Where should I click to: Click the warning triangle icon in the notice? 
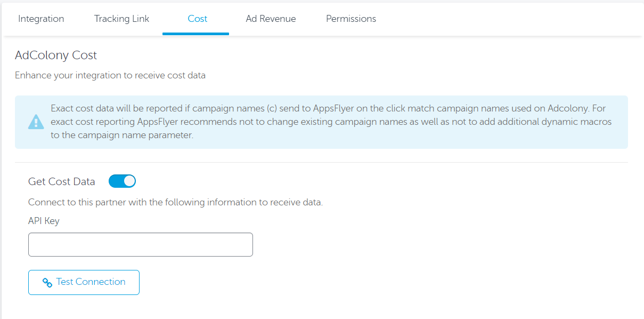tap(36, 122)
